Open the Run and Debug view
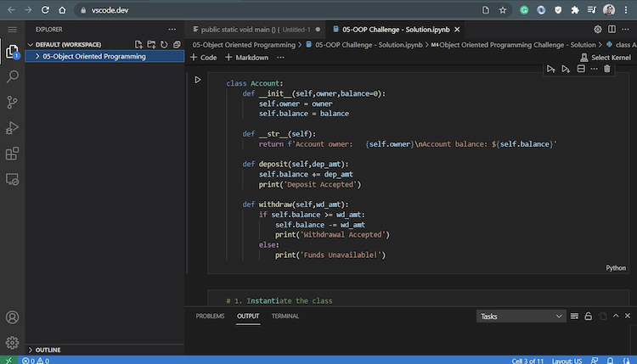The height and width of the screenshot is (364, 637). coord(12,128)
